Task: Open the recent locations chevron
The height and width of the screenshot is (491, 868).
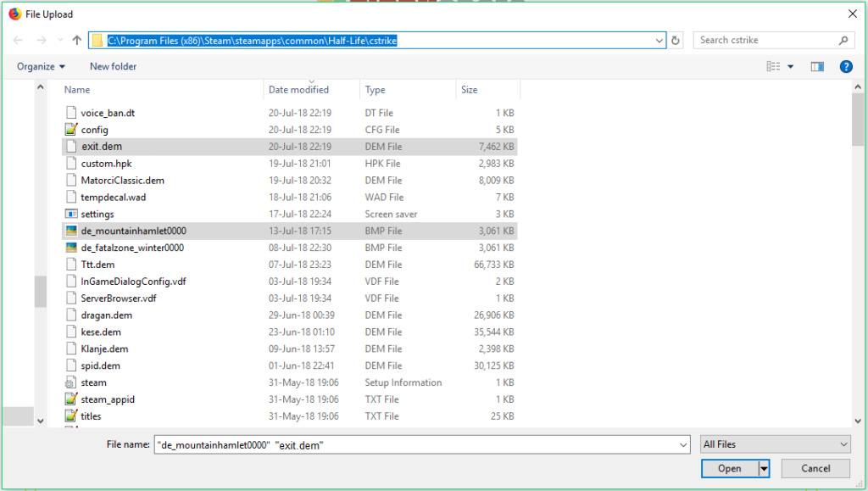Action: coord(60,40)
